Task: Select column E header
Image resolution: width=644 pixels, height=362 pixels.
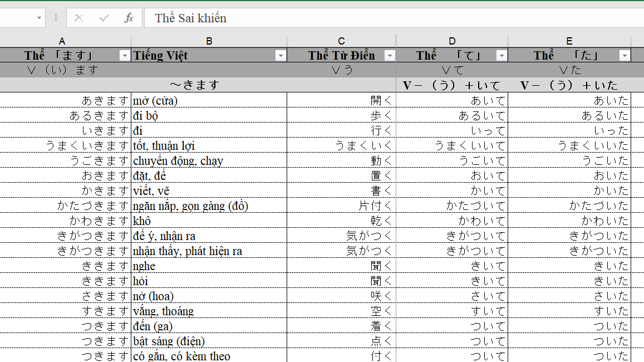Action: pos(569,41)
